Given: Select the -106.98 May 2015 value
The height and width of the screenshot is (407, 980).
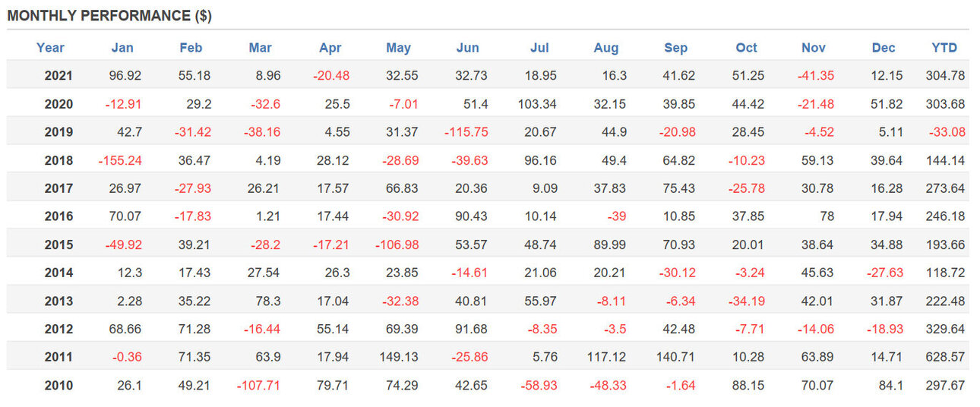Looking at the screenshot, I should 397,245.
